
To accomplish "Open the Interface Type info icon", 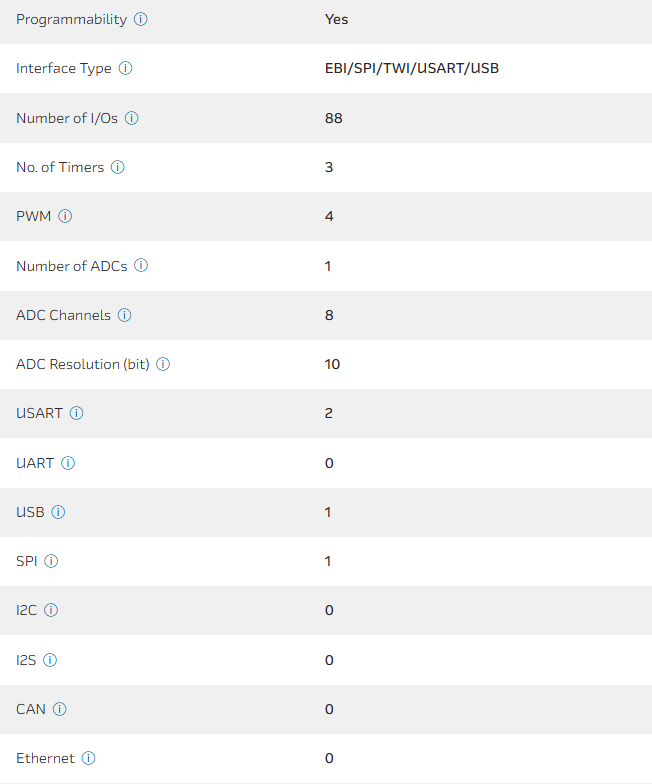I will [x=125, y=69].
